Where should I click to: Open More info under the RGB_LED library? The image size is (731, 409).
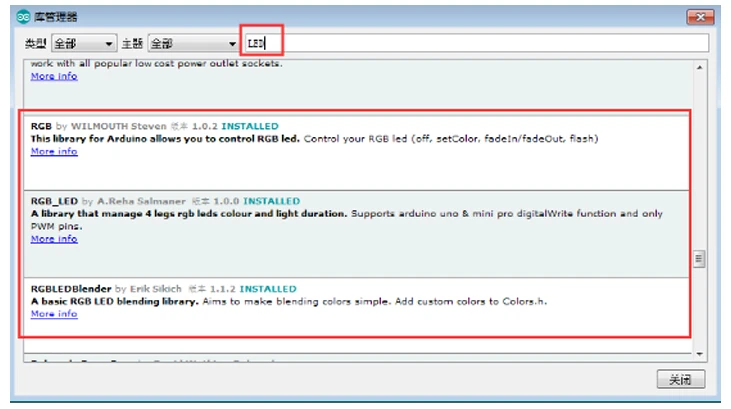pyautogui.click(x=54, y=239)
